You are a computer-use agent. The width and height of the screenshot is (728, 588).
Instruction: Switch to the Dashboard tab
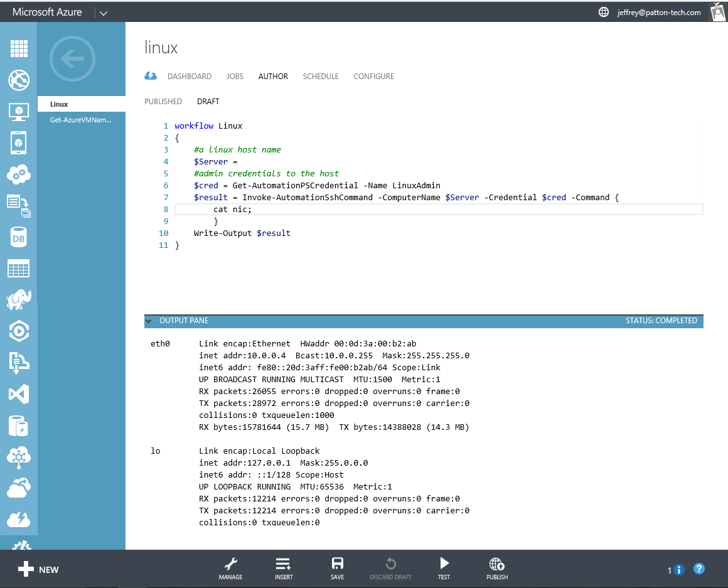[189, 77]
